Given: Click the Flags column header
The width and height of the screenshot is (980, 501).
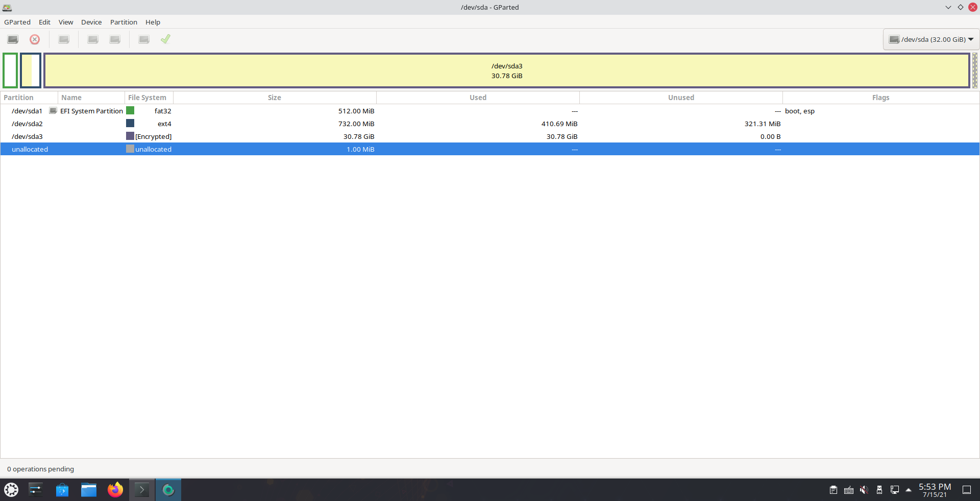Looking at the screenshot, I should 880,98.
